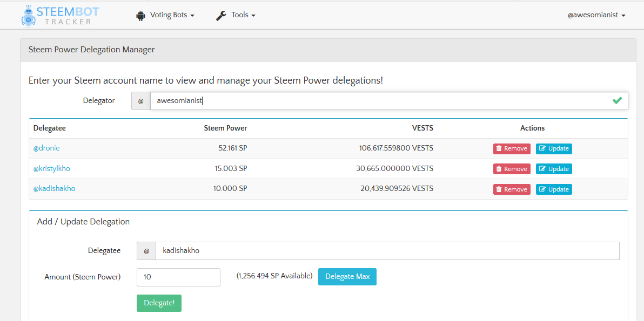Click the Steem Power Delegation Manager heading
644x321 pixels.
coord(92,50)
